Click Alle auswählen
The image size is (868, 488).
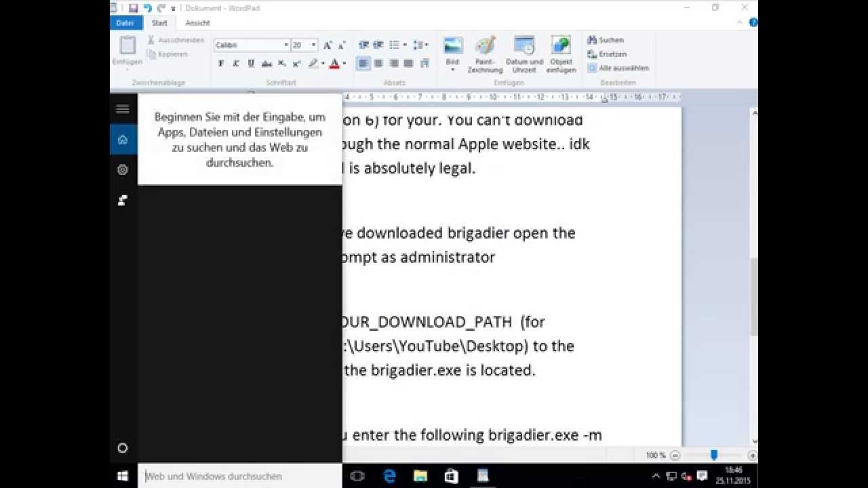(x=618, y=68)
